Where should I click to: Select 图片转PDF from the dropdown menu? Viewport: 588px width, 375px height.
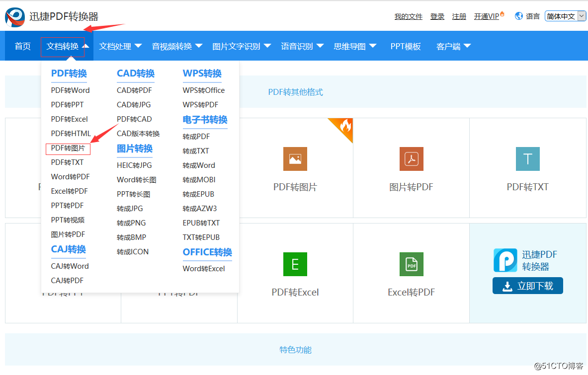point(68,234)
